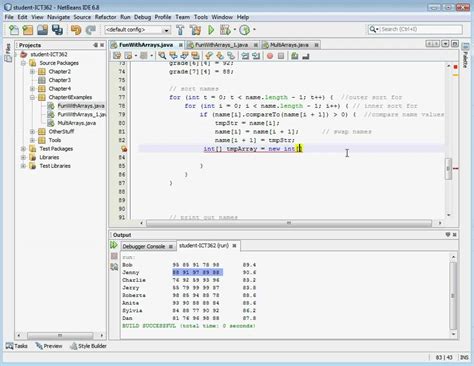Screen dimensions: 474x366
Task: Run the main project with green arrow
Action: click(x=211, y=30)
